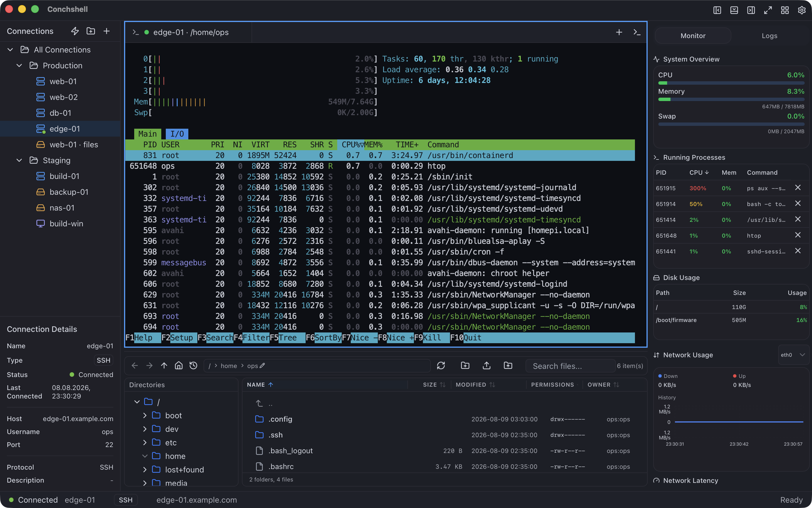Collapse All Connections group

pyautogui.click(x=10, y=50)
